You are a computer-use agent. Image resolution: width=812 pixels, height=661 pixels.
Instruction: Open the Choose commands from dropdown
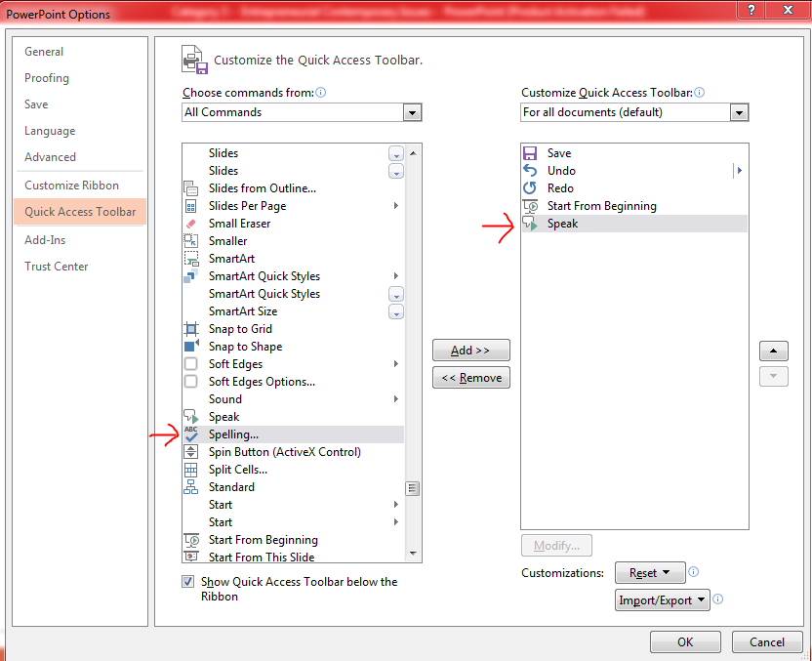coord(412,112)
